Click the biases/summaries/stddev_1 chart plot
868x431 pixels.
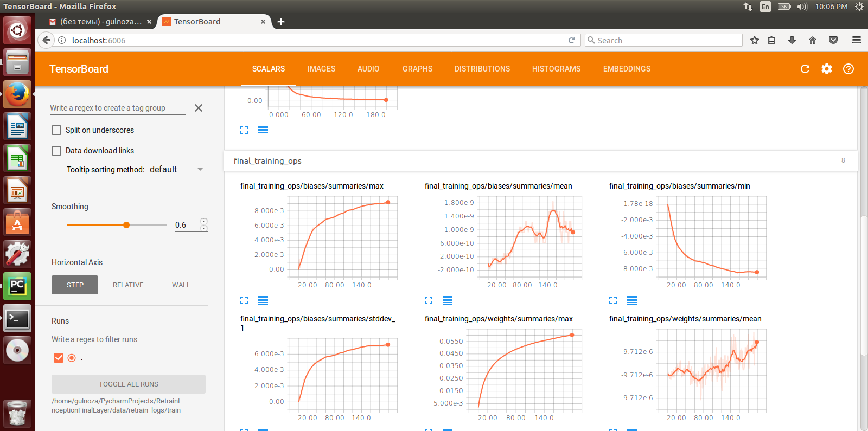point(343,375)
